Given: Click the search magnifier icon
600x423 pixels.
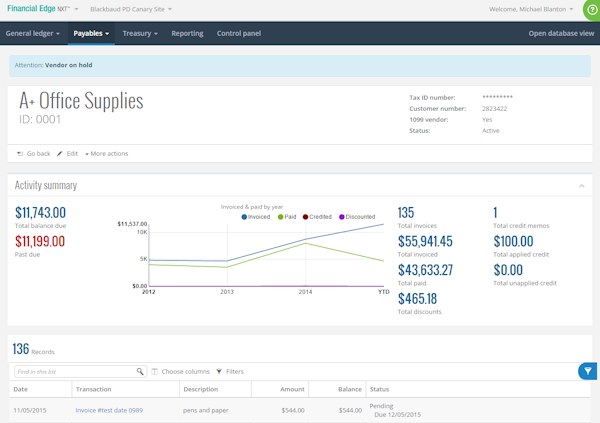Looking at the screenshot, I should (x=140, y=371).
